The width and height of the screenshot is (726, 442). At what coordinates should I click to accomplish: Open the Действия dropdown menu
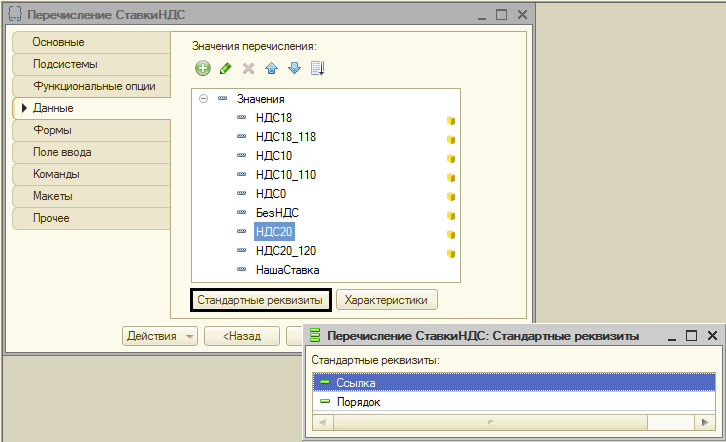coord(160,336)
